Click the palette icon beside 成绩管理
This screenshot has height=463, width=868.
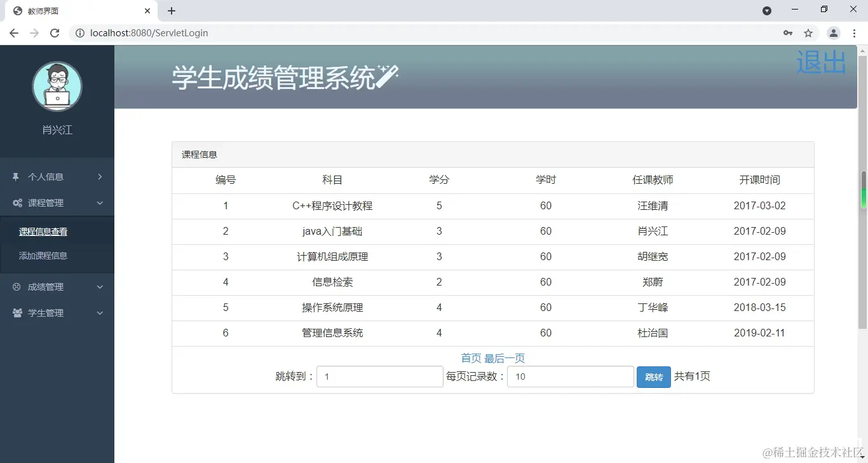(x=17, y=287)
